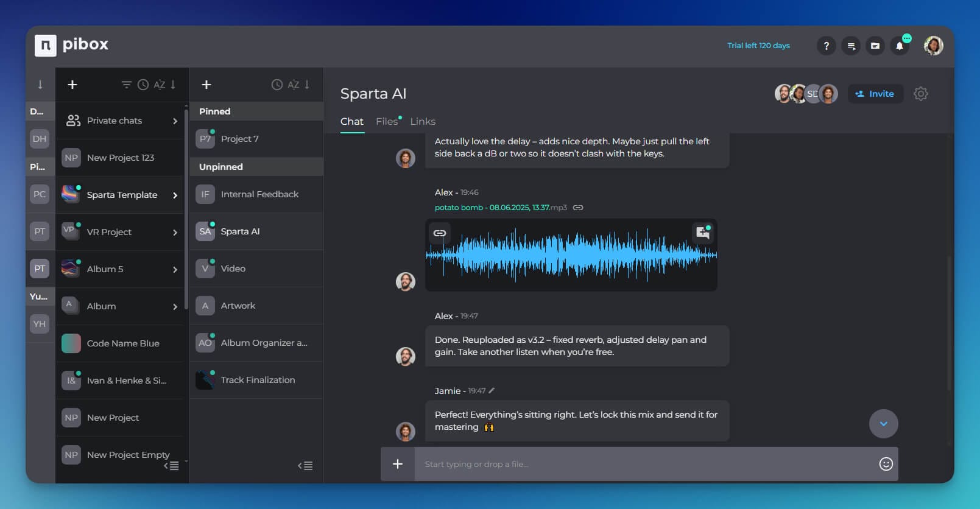Viewport: 980px width, 509px height.
Task: Sort chats by recent clock icon
Action: (x=277, y=85)
